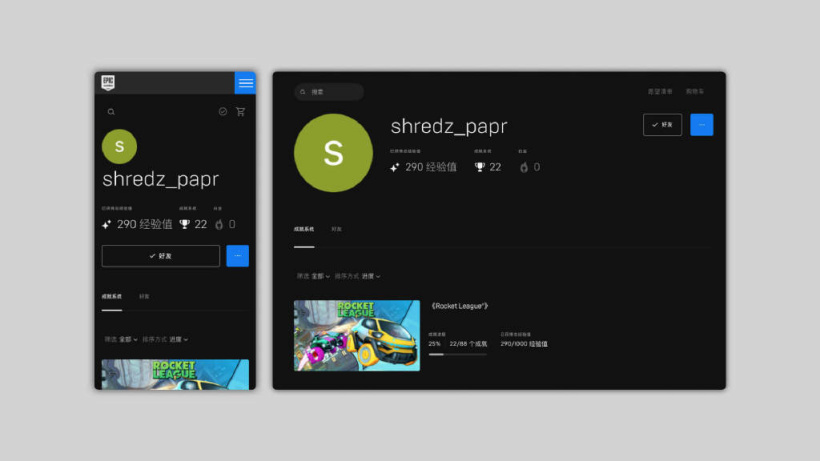This screenshot has height=461, width=820.
Task: Click the 25% progress value
Action: point(435,344)
